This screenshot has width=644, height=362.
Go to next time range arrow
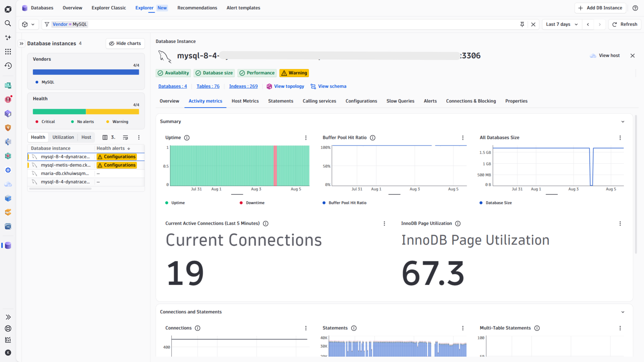click(x=600, y=24)
